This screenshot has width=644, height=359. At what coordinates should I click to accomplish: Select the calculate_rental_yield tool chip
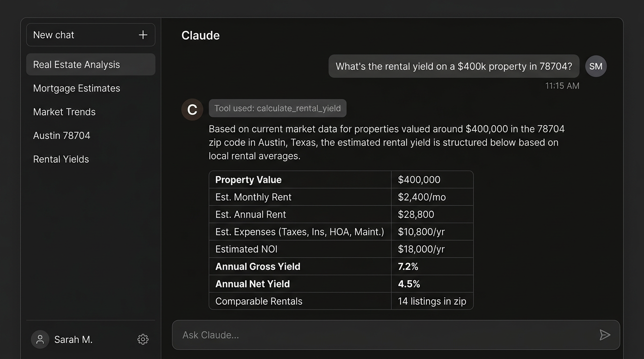pos(278,108)
